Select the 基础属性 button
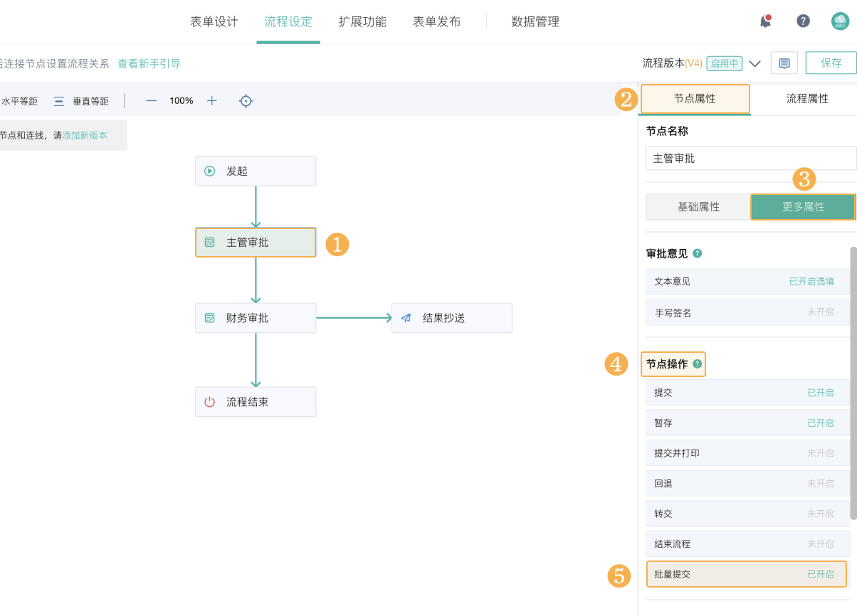The image size is (857, 616). pos(698,207)
